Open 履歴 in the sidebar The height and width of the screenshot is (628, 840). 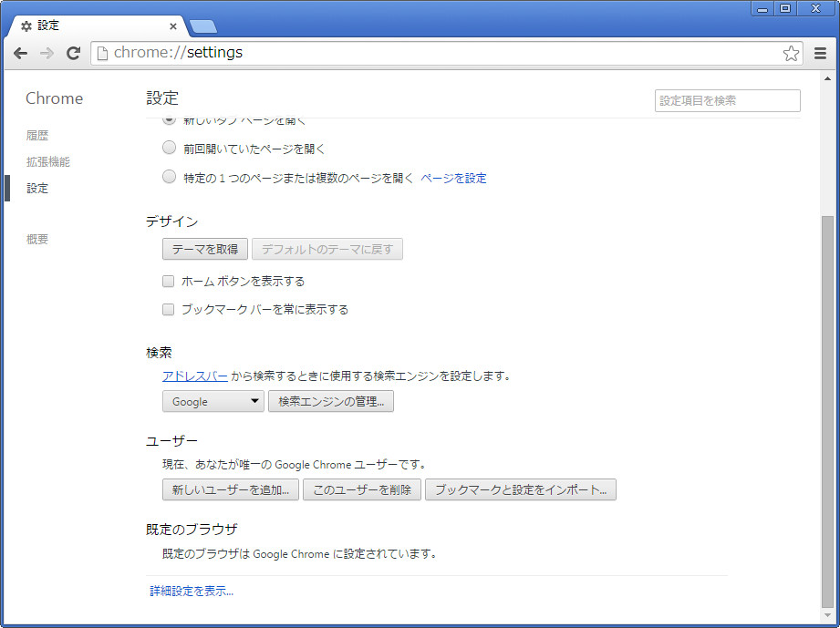pyautogui.click(x=37, y=136)
